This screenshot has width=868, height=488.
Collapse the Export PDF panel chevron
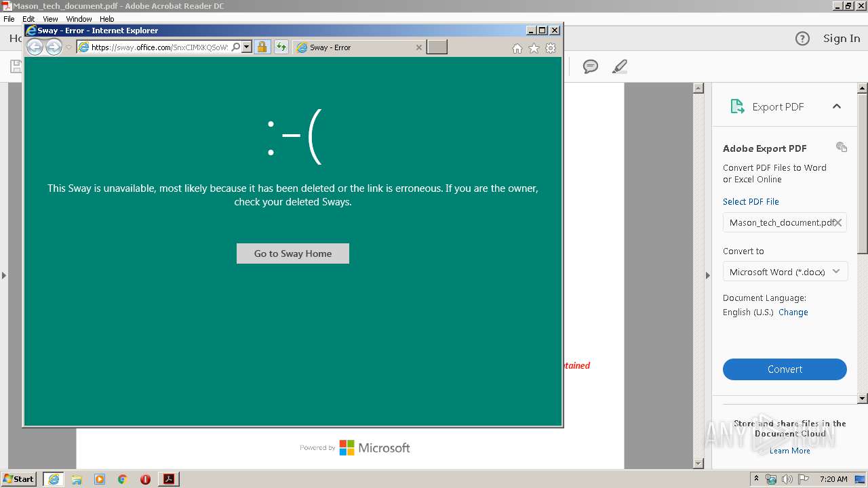coord(837,106)
